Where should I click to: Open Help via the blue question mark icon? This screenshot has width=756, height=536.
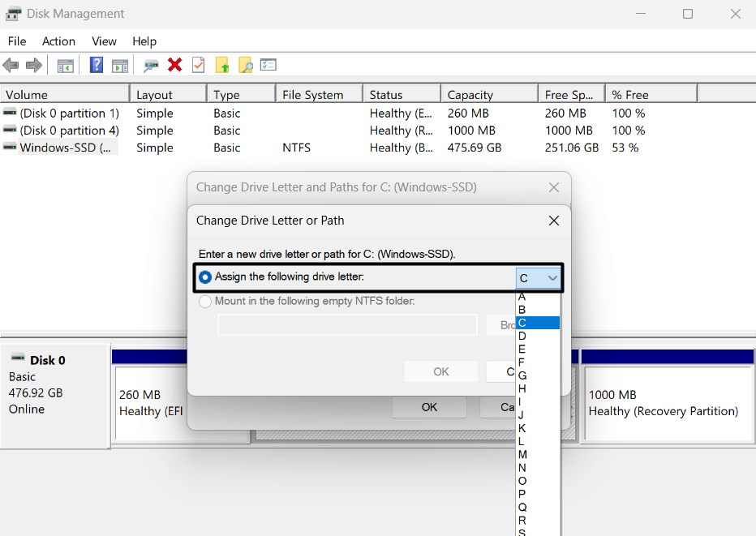coord(97,65)
